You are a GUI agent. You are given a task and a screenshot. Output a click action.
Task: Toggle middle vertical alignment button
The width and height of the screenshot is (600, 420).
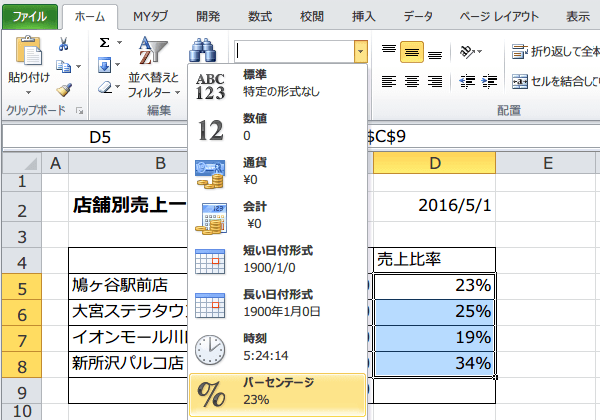(411, 51)
